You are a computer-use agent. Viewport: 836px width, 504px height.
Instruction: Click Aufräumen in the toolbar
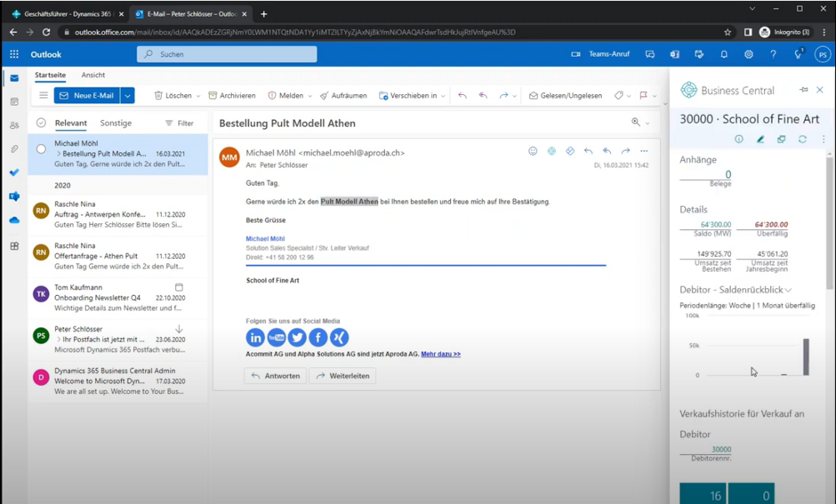pos(343,95)
